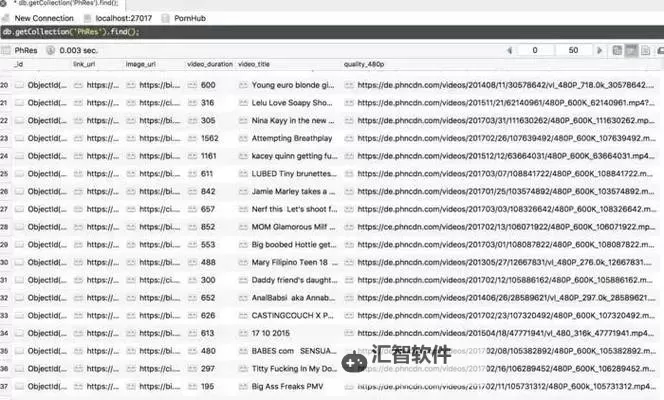Click the link_url column header

click(x=84, y=64)
